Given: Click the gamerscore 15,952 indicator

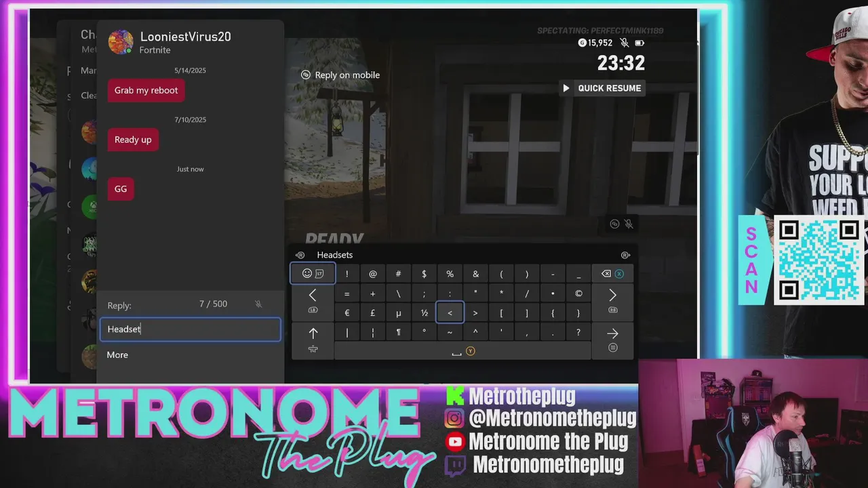Looking at the screenshot, I should pyautogui.click(x=595, y=43).
